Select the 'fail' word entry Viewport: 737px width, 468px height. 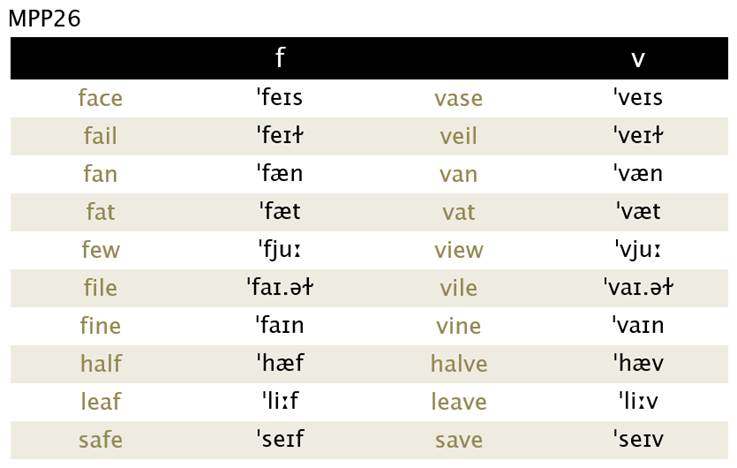[x=100, y=136]
